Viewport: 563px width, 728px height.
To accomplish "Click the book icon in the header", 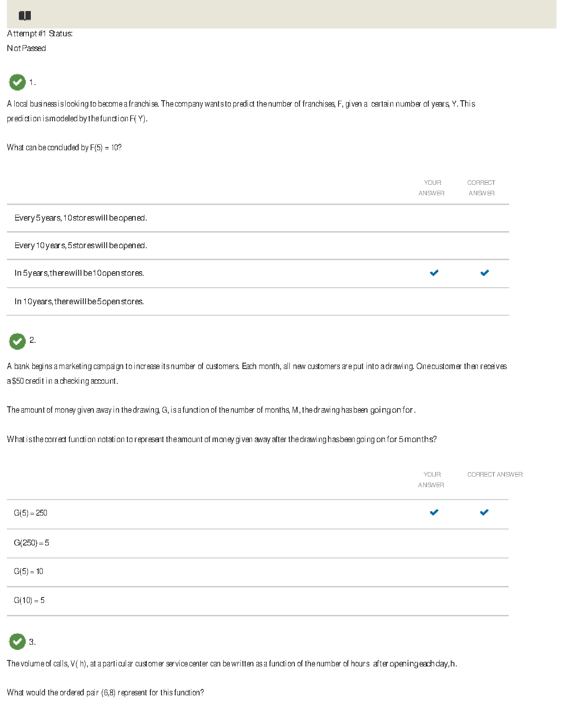I will (25, 16).
